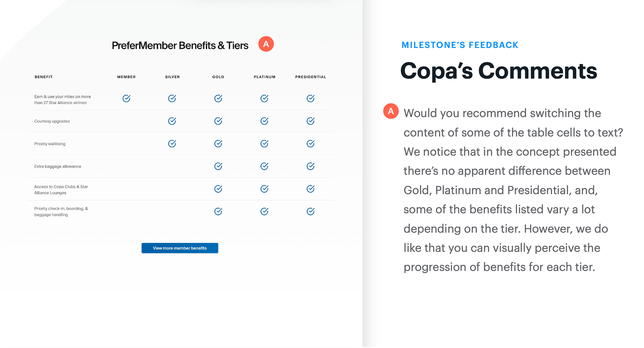
Task: Select the GOLD column header
Action: (218, 77)
